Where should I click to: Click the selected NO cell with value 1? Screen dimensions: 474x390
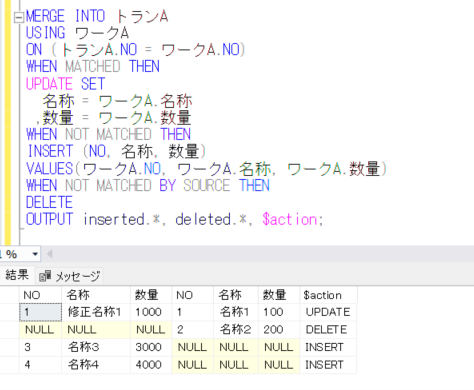coord(41,312)
